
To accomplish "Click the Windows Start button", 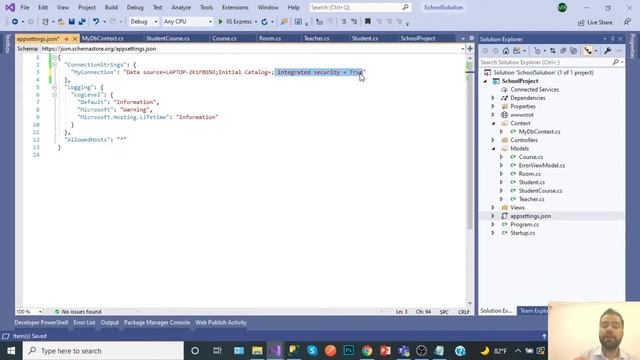I will [x=11, y=351].
